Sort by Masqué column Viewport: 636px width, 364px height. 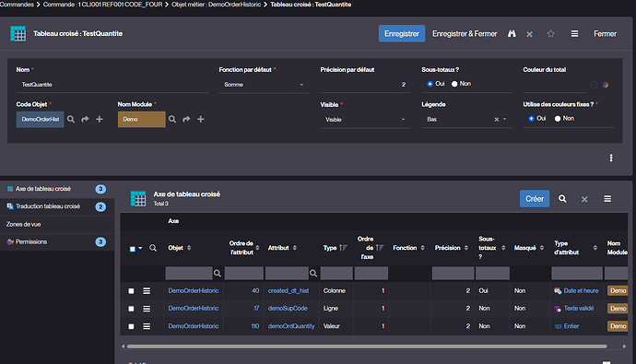point(542,248)
